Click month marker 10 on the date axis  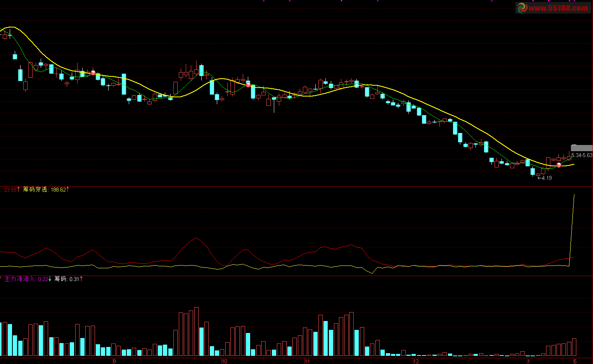click(224, 361)
